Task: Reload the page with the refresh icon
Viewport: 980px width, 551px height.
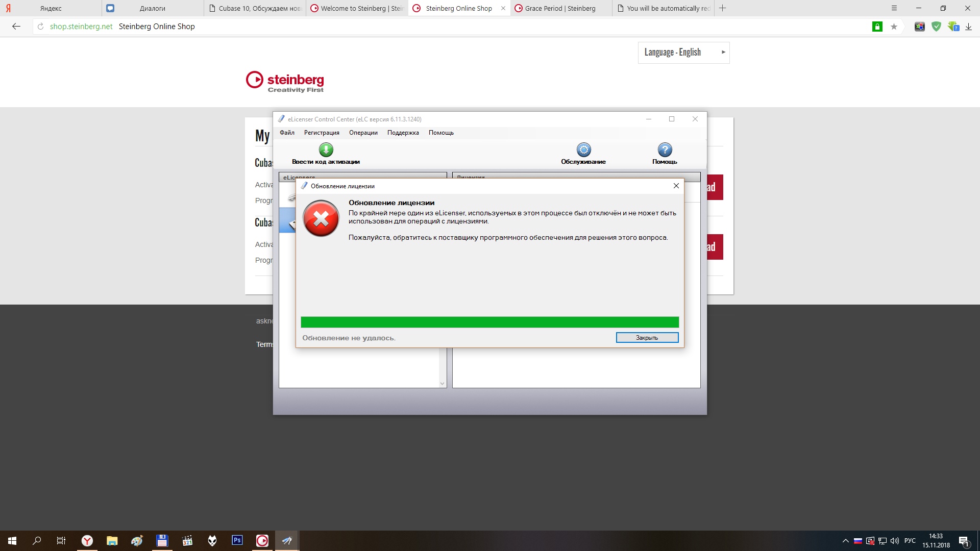Action: tap(40, 27)
